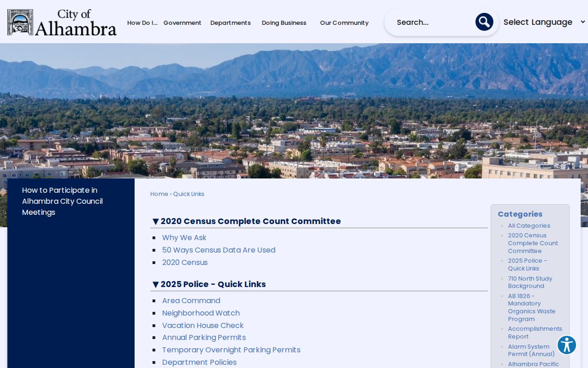Open the Doing Business menu

click(284, 23)
